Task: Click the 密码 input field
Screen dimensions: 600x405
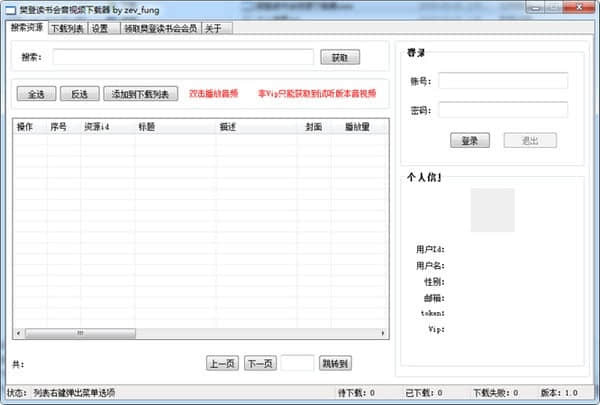Action: 503,110
